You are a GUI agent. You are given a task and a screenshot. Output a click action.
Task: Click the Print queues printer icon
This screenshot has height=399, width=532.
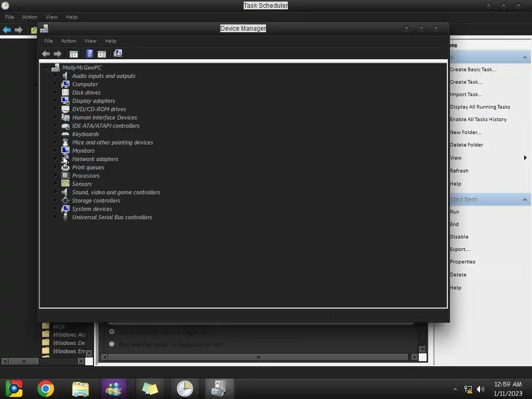(65, 167)
